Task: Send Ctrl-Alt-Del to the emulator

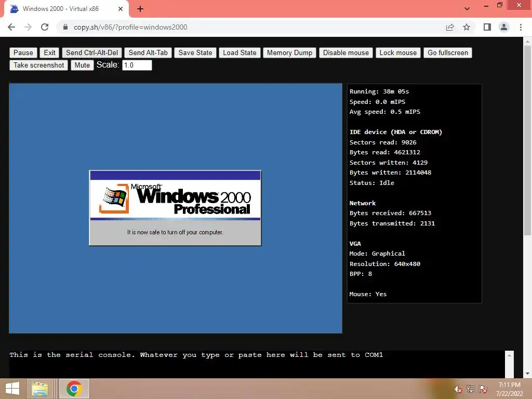Action: tap(92, 52)
